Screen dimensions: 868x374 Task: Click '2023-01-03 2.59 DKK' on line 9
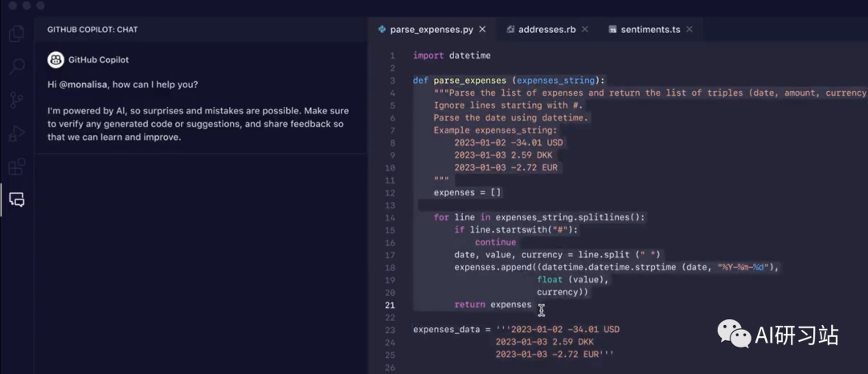coord(503,155)
